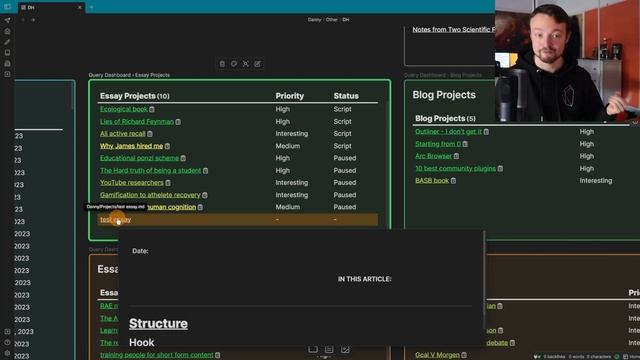The width and height of the screenshot is (640, 360).
Task: Navigate back with the left arrow
Action: 23,20
